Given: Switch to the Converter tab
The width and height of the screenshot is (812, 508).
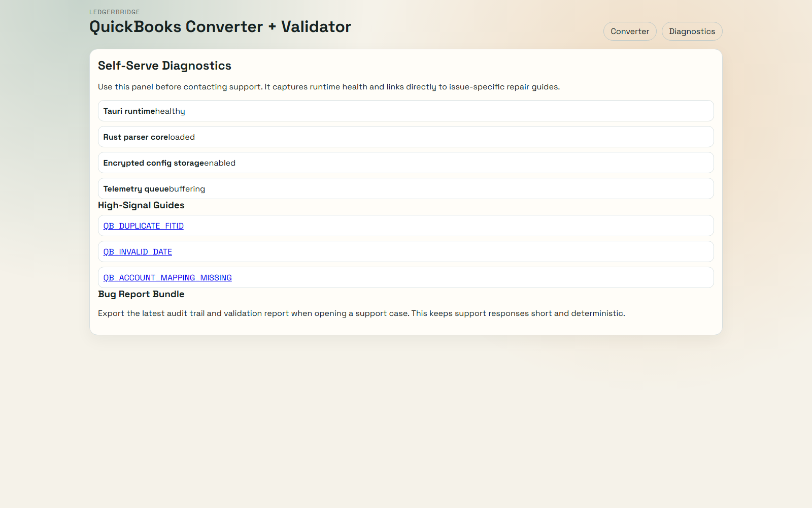Looking at the screenshot, I should 629,31.
